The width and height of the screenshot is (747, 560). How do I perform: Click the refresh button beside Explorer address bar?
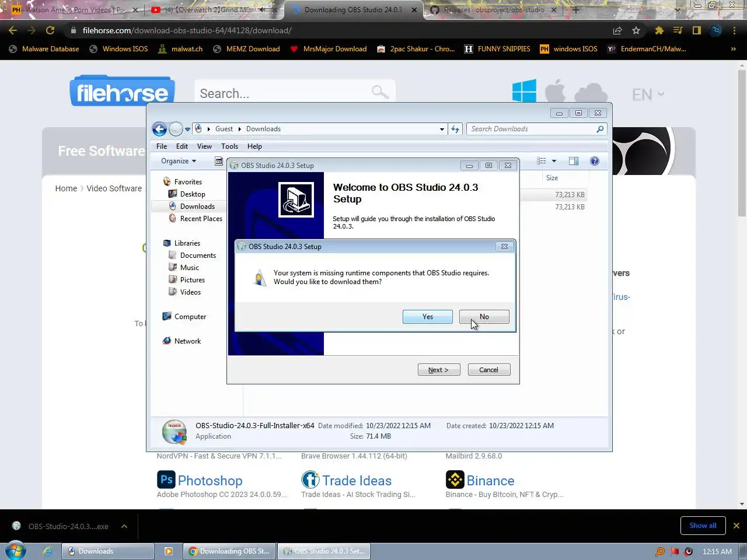(455, 129)
